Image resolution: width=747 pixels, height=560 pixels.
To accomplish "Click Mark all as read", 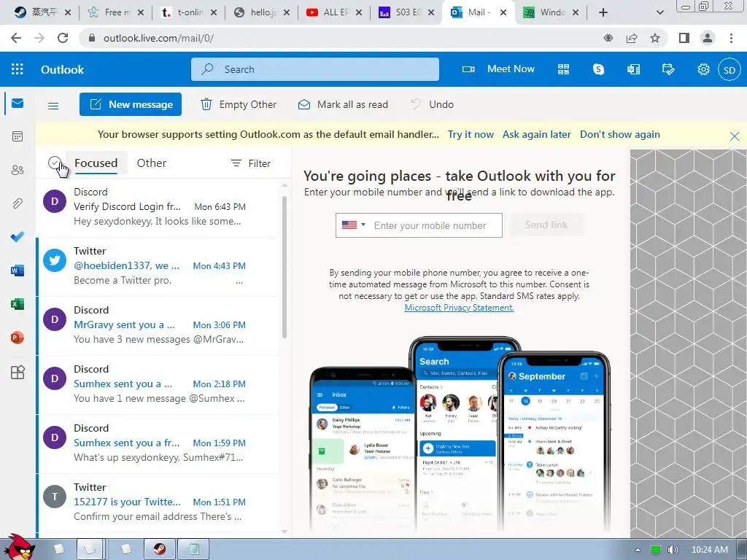I will tap(343, 104).
